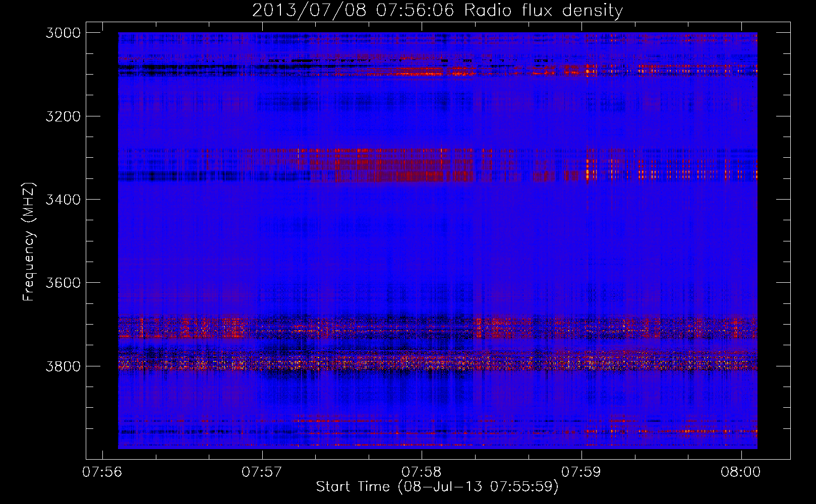Click the 3400 frequency axis label
This screenshot has width=816, height=504.
click(63, 200)
